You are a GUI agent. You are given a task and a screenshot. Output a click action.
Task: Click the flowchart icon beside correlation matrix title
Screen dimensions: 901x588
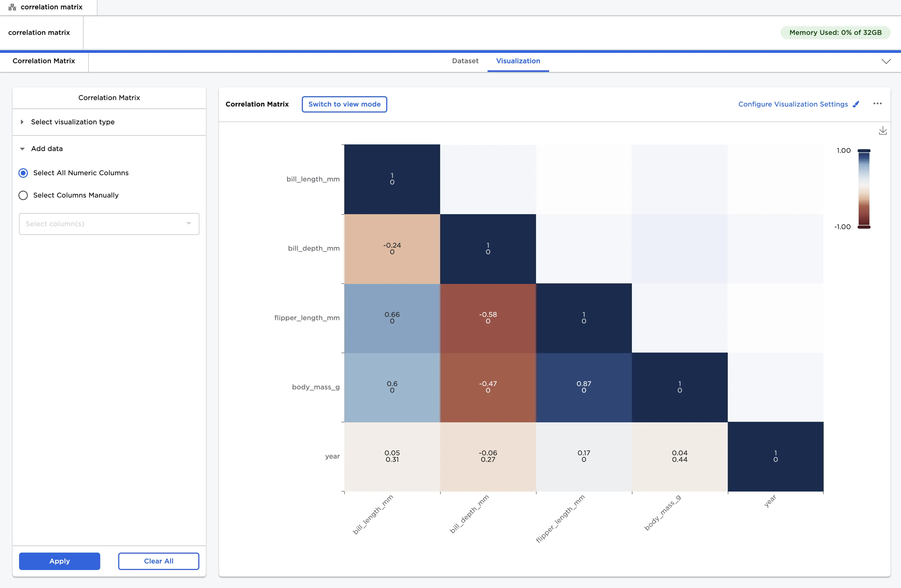12,7
